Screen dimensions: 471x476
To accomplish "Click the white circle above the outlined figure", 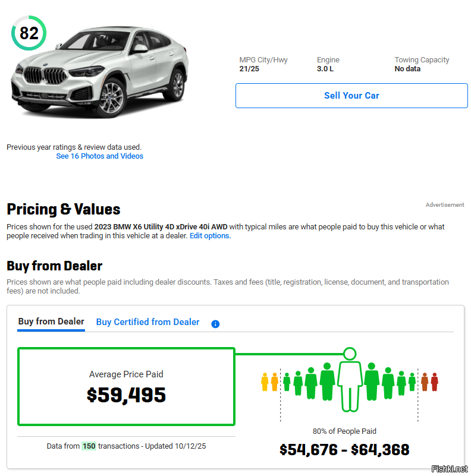I will click(350, 354).
